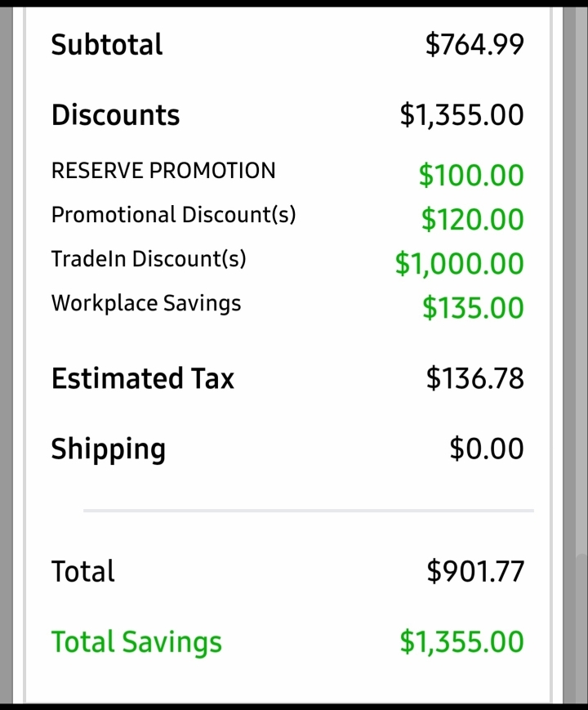Click the $1,355.00 discounts amount
588x710 pixels.
(x=461, y=114)
